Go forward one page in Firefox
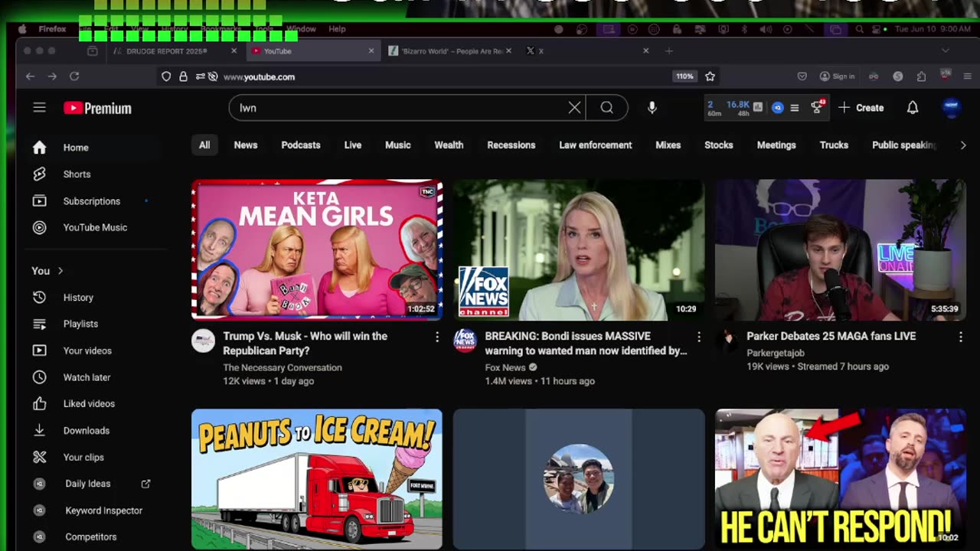980x551 pixels. click(x=52, y=77)
